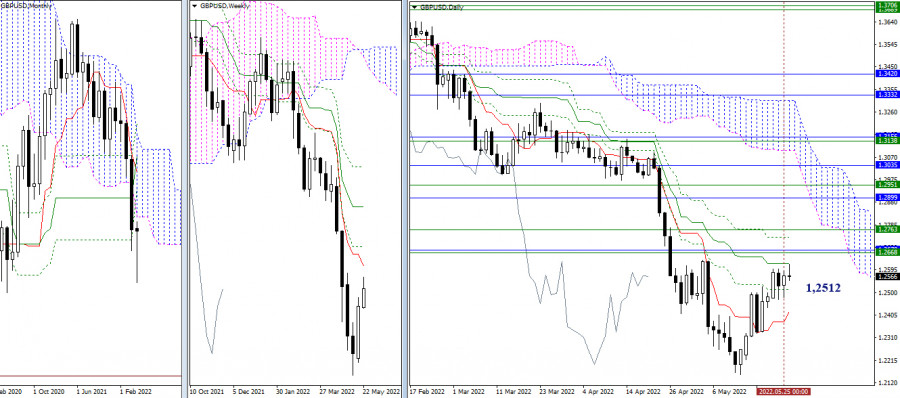This screenshot has width=900, height=398.
Task: Click the triangle beside GBPUSD,Weekly title
Action: tap(195, 5)
